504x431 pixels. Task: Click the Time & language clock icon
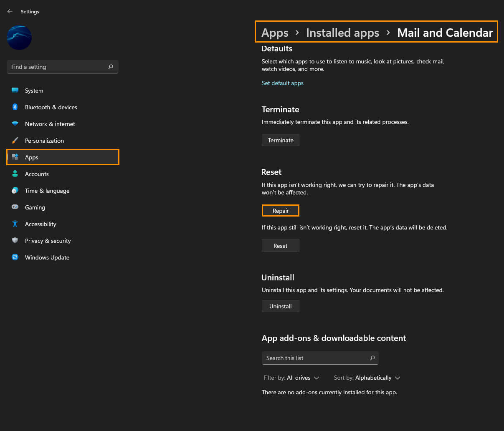(x=15, y=191)
